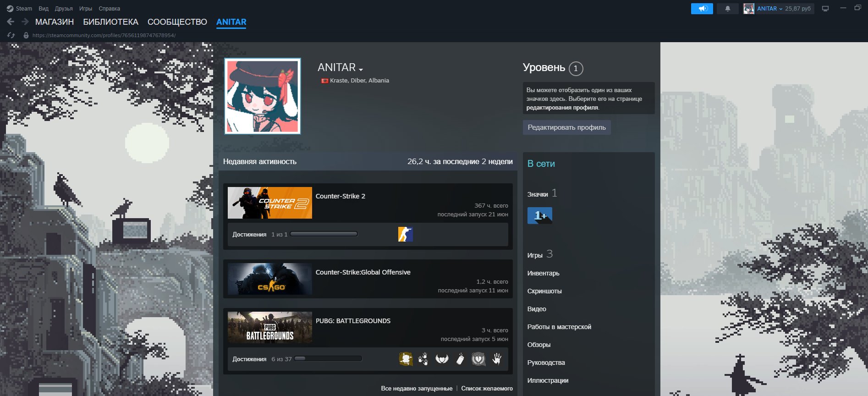Select the ANITAR navigation tab

tap(231, 22)
